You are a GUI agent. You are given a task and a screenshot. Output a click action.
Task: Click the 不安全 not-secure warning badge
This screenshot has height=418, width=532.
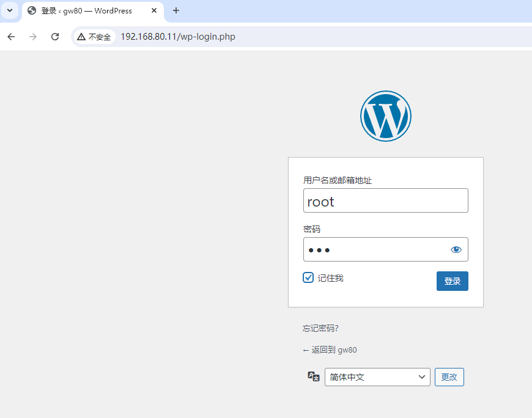pyautogui.click(x=94, y=37)
